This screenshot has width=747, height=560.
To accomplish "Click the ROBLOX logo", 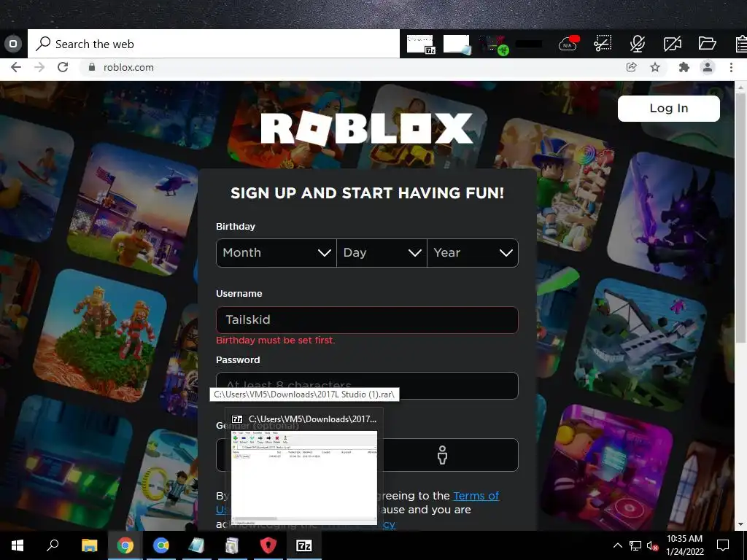I will pos(367,128).
